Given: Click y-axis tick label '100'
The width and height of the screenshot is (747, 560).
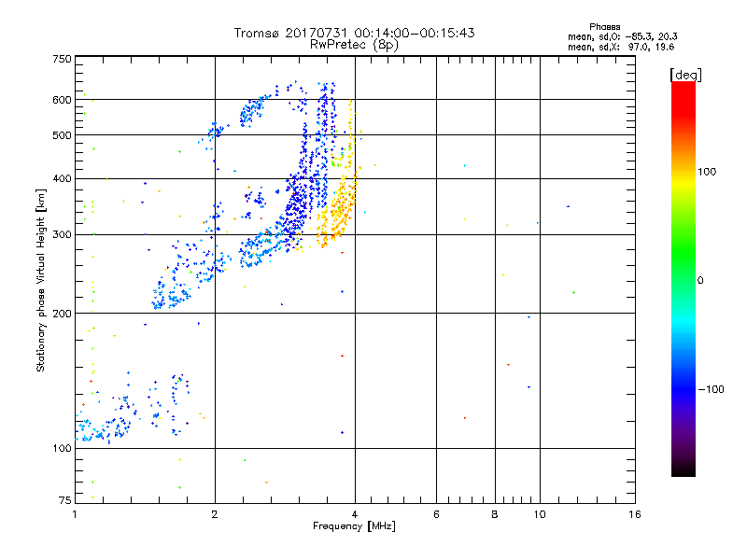Looking at the screenshot, I should pos(62,449).
